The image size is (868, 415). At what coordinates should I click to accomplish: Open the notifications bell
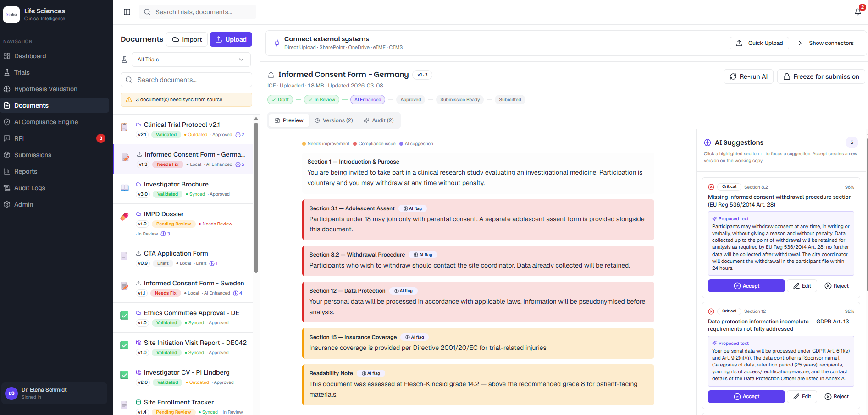[x=858, y=12]
